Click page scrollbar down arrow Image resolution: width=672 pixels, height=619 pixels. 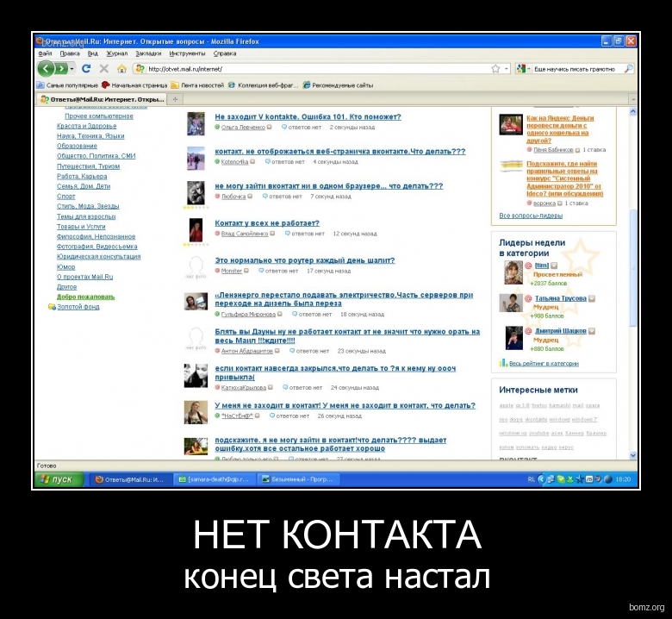[x=633, y=455]
